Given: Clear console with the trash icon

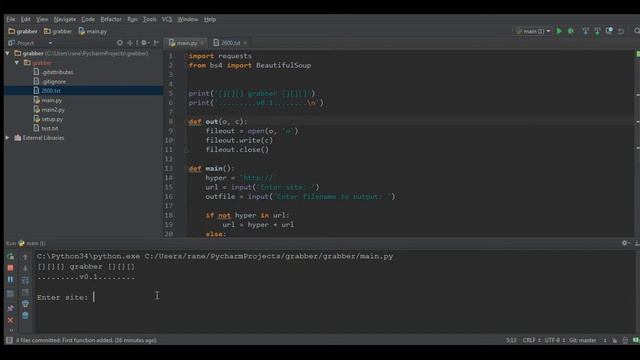Looking at the screenshot, I should click(x=25, y=316).
